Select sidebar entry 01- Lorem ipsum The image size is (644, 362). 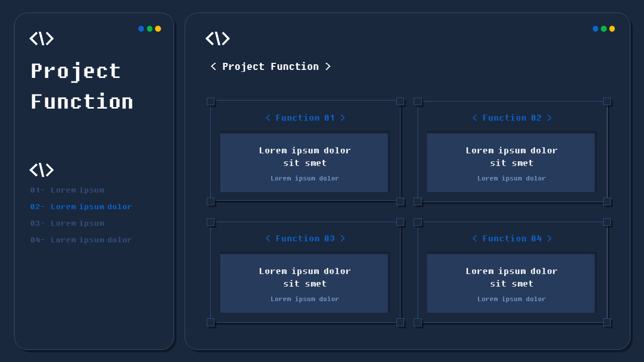pos(67,190)
